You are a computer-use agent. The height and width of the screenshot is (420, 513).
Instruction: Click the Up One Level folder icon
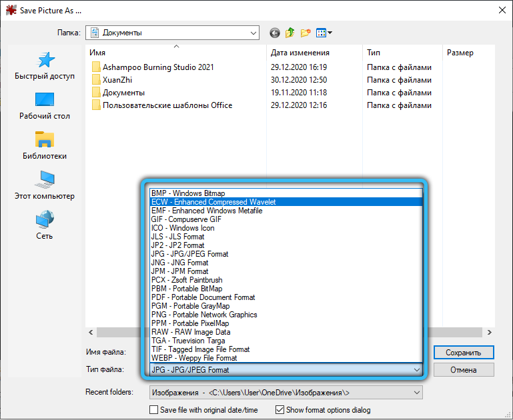point(290,33)
